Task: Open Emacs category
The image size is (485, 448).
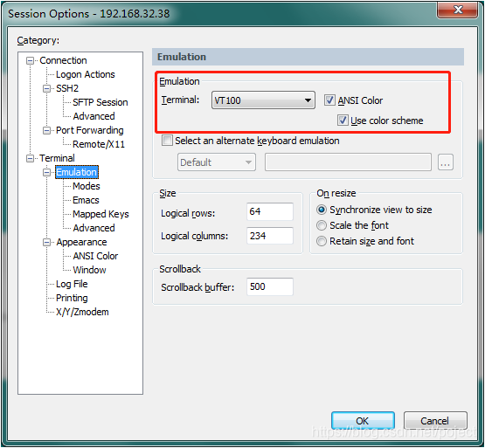Action: (86, 200)
